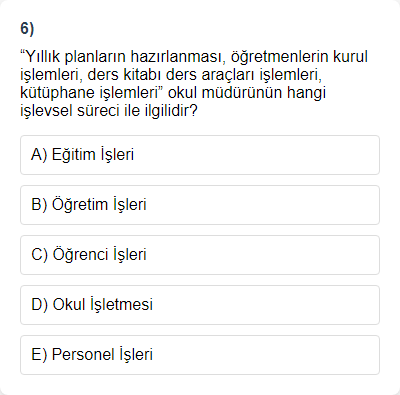Click the words Okul İşletmesi
The width and height of the screenshot is (400, 395).
point(103,305)
